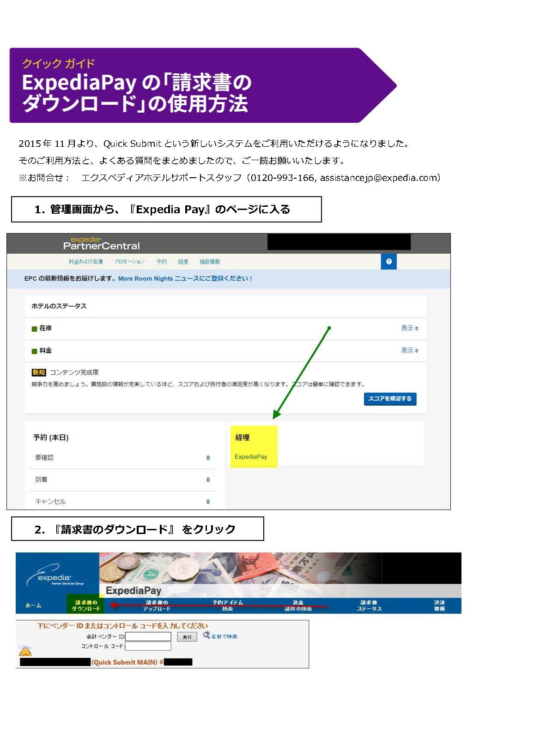Click the ExpediaPay banner title

coord(133,590)
